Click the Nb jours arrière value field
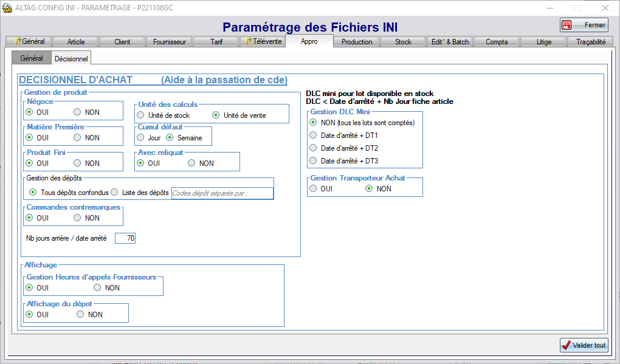Image resolution: width=620 pixels, height=364 pixels. coord(125,238)
